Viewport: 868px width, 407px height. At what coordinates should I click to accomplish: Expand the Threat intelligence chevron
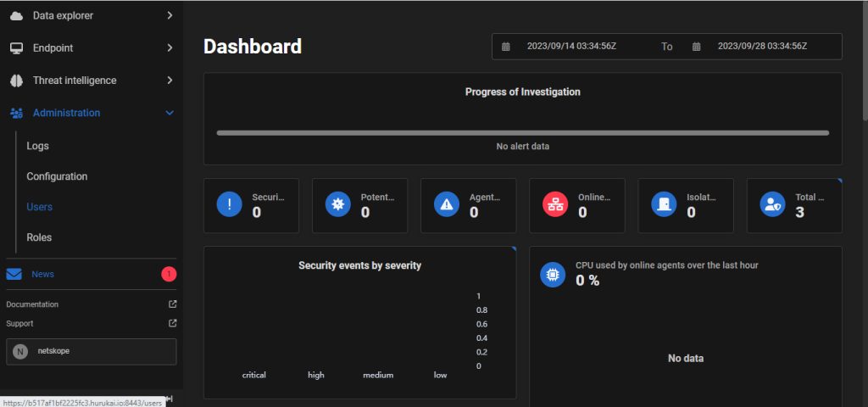pyautogui.click(x=170, y=81)
